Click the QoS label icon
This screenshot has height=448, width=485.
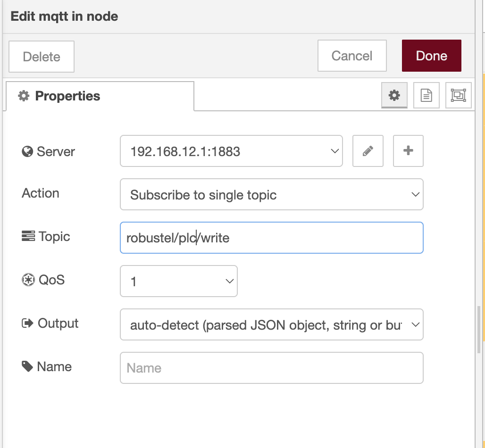pyautogui.click(x=28, y=280)
